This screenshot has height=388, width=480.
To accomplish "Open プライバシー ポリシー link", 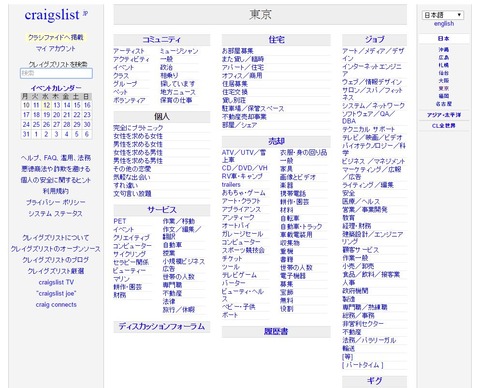I will 56,202.
